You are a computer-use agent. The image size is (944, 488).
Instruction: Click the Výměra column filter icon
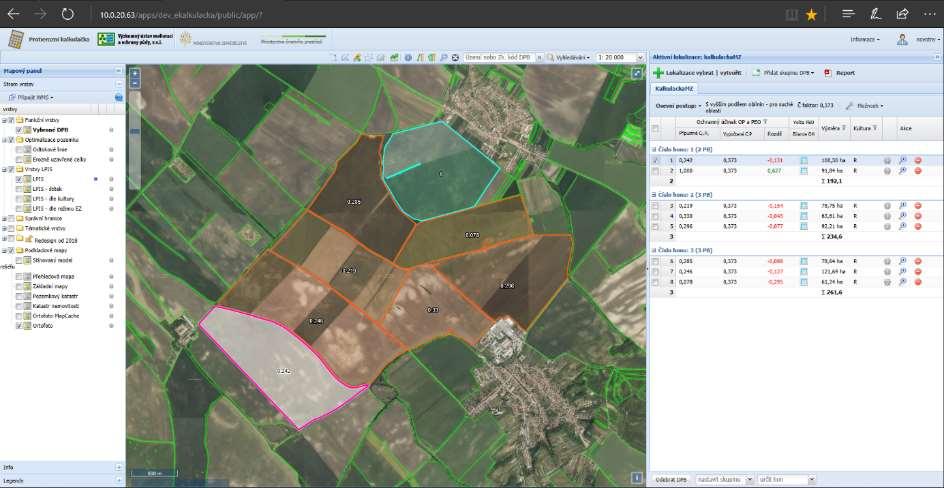coord(843,128)
